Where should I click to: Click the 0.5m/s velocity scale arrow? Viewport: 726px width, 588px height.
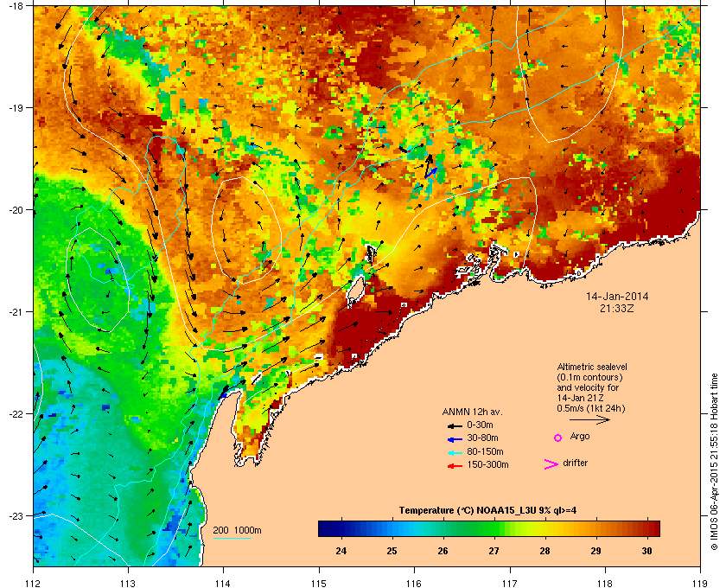pyautogui.click(x=589, y=419)
